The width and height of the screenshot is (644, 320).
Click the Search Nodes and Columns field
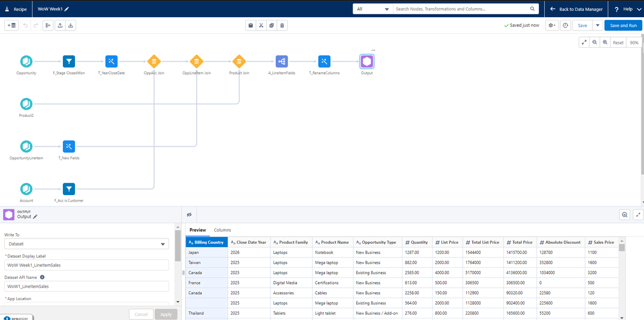[465, 9]
